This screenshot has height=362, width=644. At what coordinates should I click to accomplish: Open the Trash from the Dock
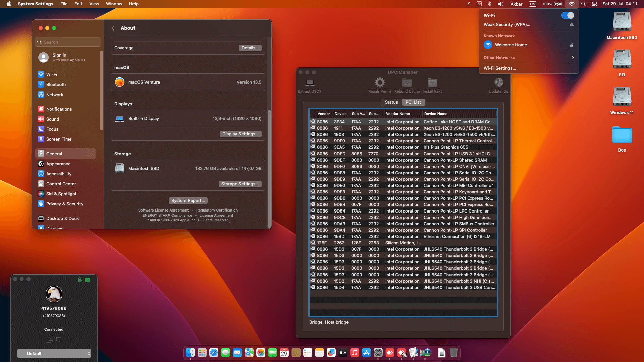click(453, 353)
